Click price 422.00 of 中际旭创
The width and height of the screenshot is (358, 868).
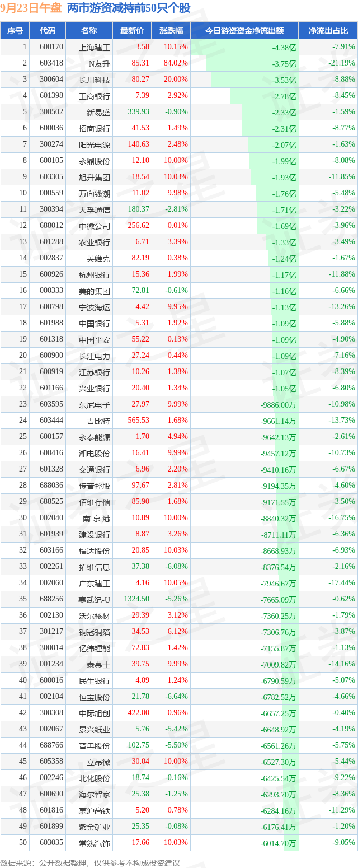pyautogui.click(x=139, y=713)
